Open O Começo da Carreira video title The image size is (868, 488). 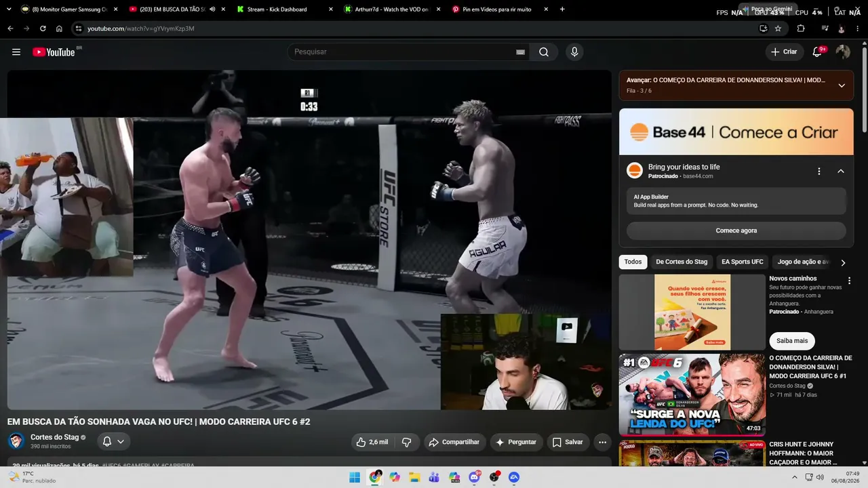[810, 367]
